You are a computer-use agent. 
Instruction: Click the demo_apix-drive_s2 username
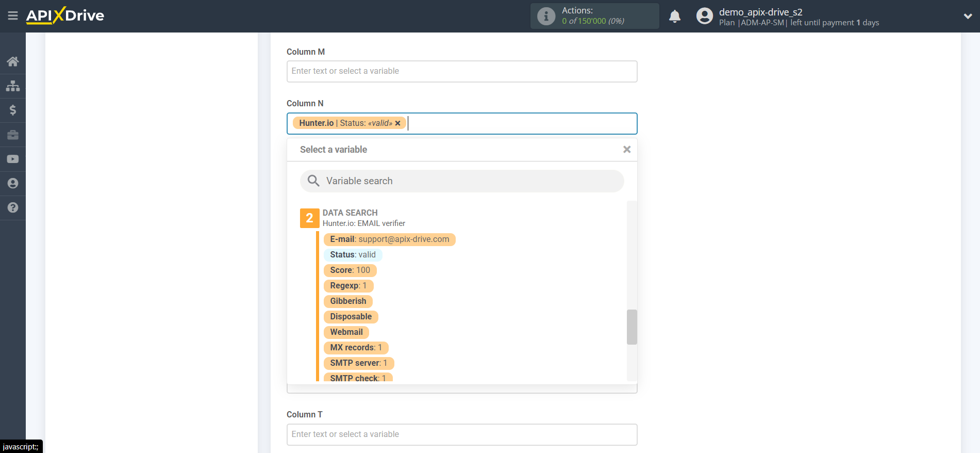760,12
